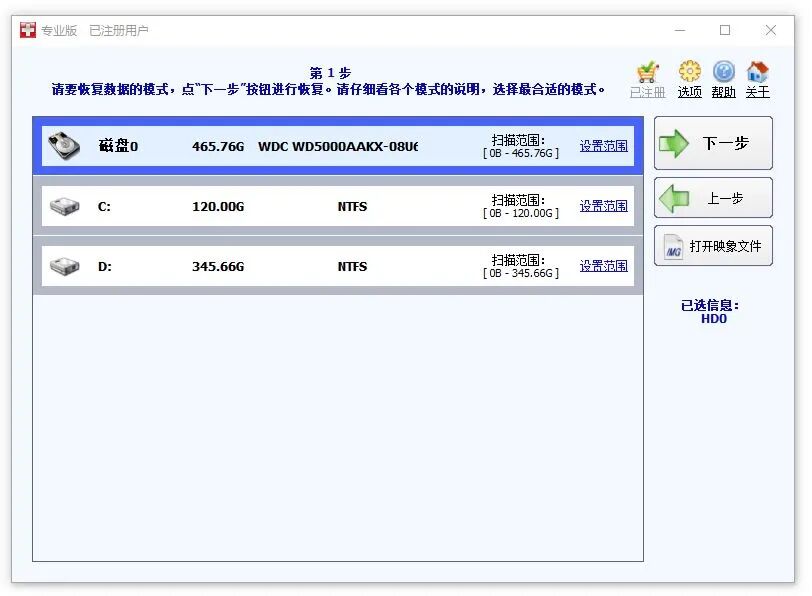Screen dimensions: 812x596
Task: Click NTFS in the C: row
Action: point(352,207)
